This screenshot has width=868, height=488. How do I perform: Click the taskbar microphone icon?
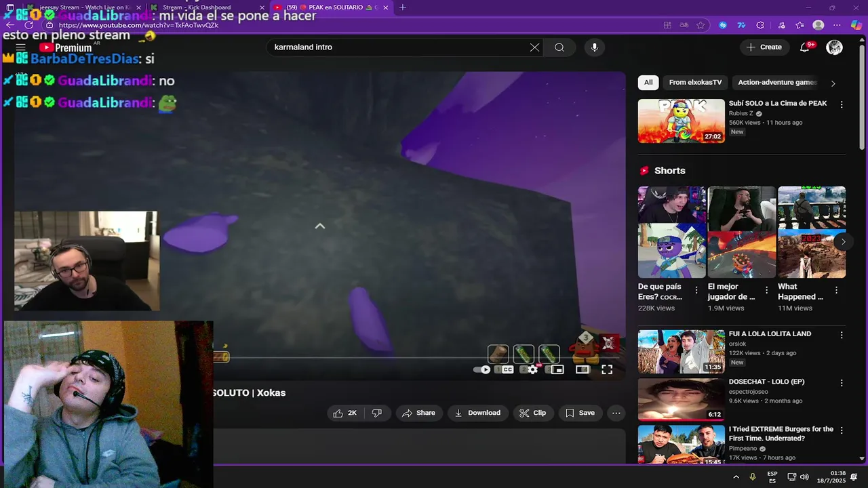tap(753, 477)
